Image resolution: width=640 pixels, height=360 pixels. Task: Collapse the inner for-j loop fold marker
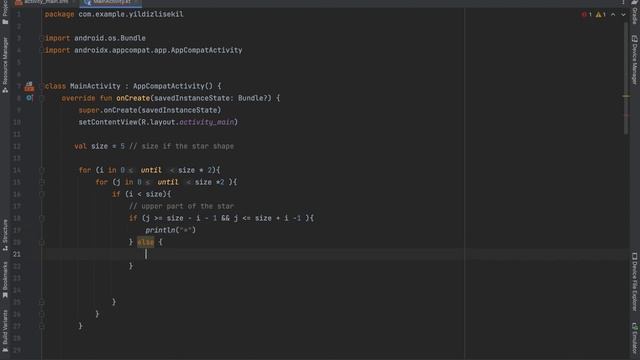(42, 182)
